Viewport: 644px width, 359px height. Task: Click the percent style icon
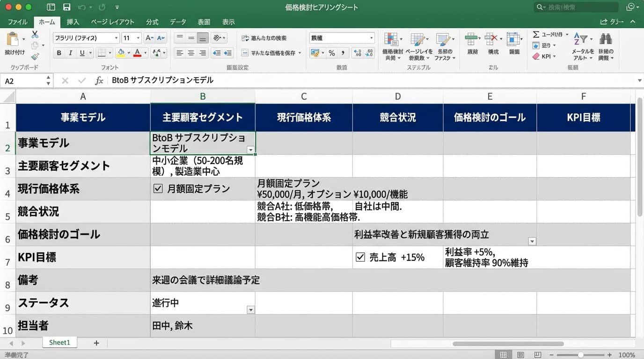(x=331, y=53)
